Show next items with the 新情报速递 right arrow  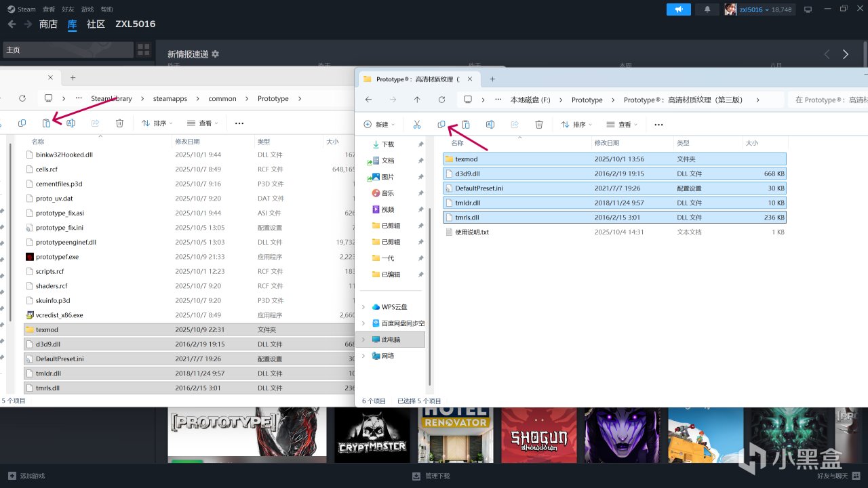point(846,54)
